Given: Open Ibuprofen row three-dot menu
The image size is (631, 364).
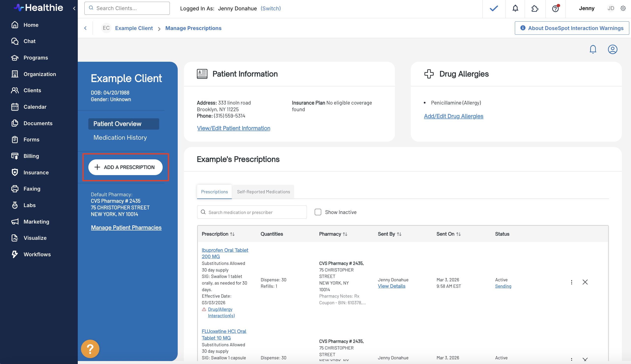Looking at the screenshot, I should 571,282.
